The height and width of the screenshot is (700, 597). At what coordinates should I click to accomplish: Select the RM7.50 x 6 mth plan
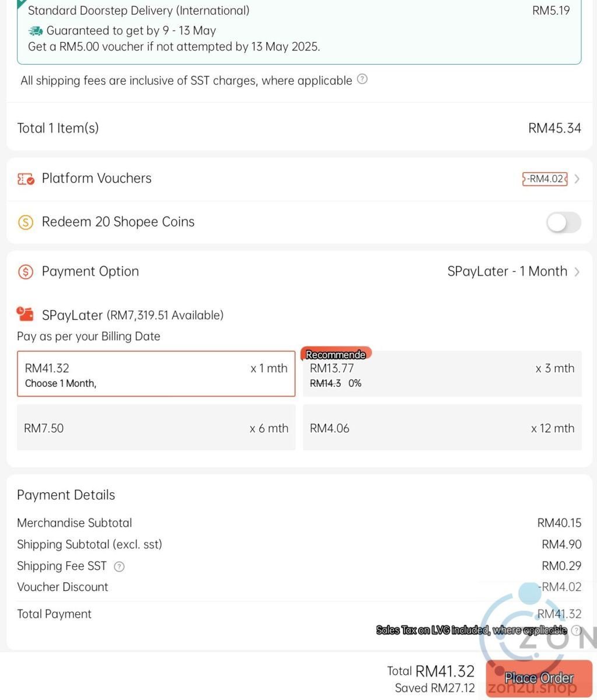tap(156, 428)
